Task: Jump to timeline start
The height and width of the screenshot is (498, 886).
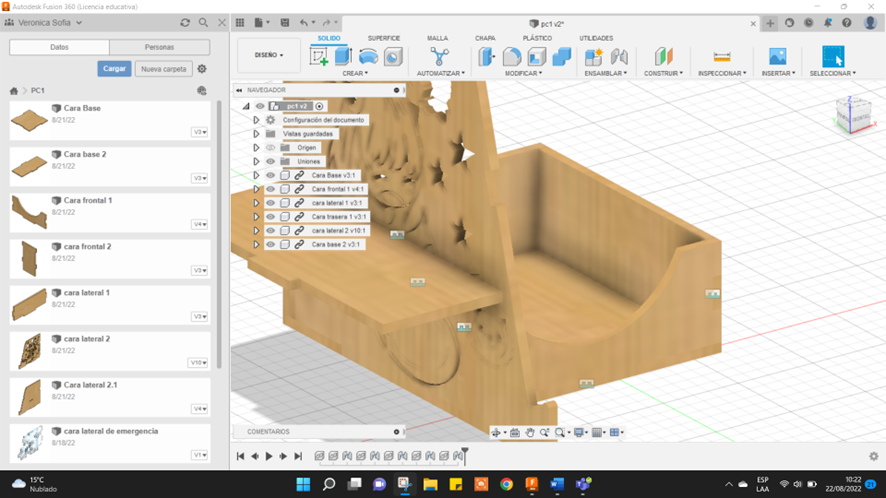Action: click(x=240, y=456)
